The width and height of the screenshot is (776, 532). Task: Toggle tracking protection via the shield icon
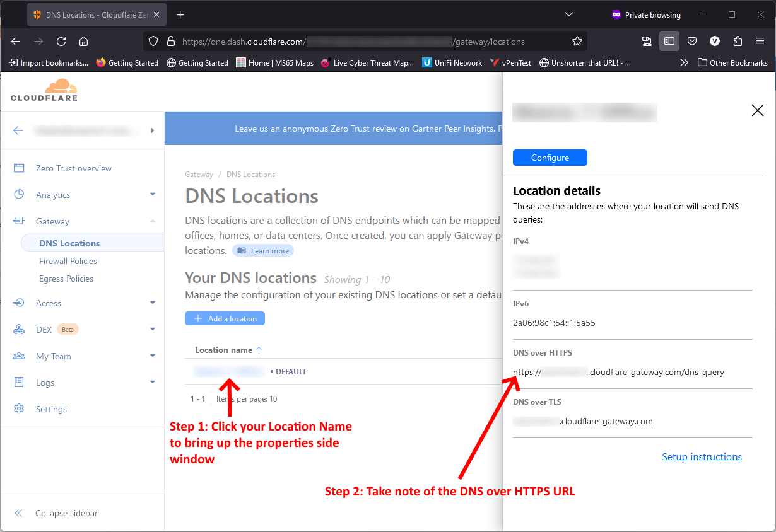[x=153, y=41]
